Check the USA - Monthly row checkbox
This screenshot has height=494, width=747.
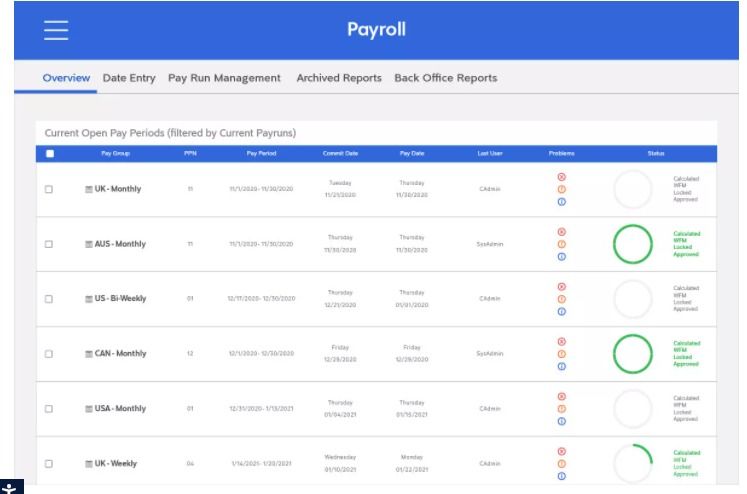click(49, 409)
